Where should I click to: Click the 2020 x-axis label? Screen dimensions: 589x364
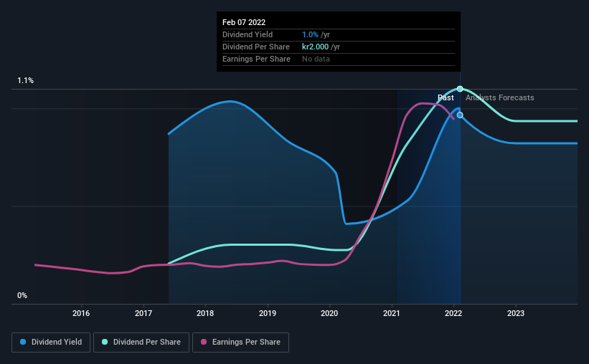click(x=329, y=313)
